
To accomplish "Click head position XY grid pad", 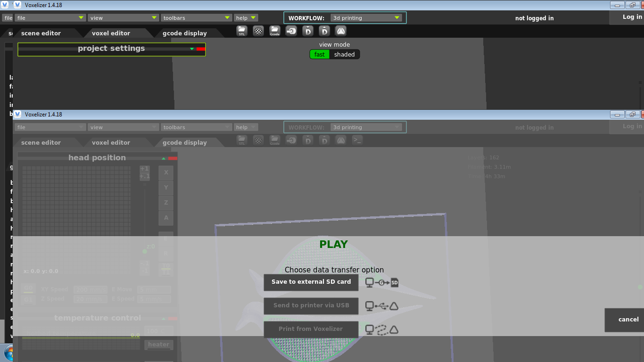I will tap(76, 220).
